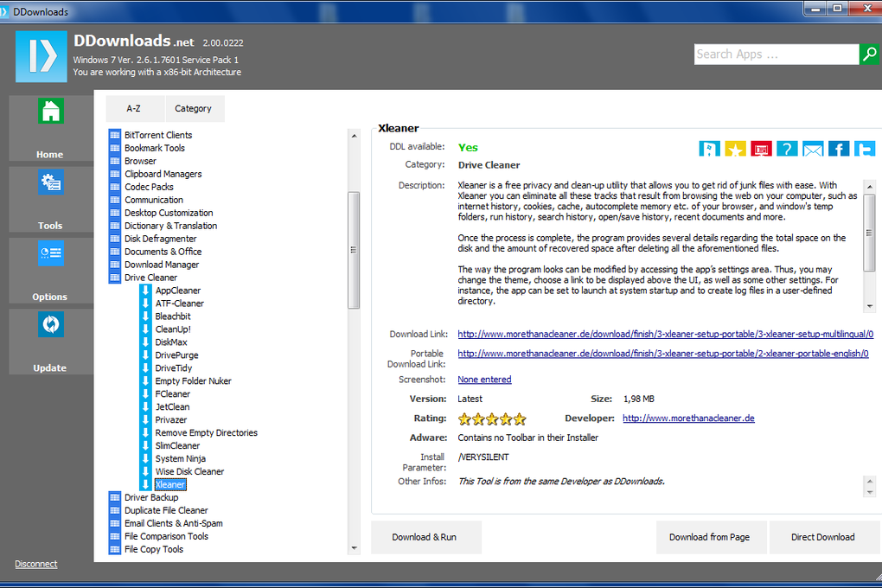The width and height of the screenshot is (882, 588).
Task: Open the Options section icon
Action: pos(51,253)
